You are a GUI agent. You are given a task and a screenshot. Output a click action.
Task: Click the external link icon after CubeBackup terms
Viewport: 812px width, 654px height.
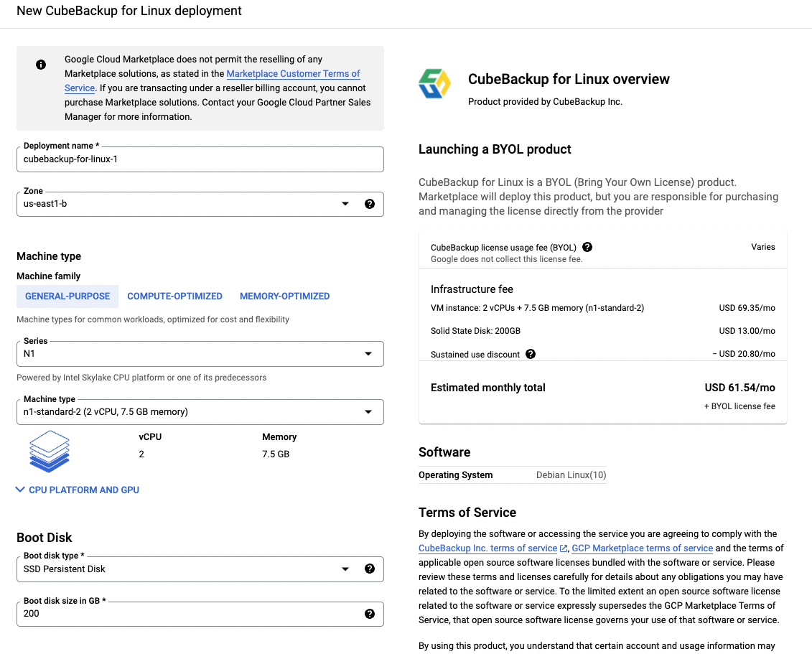[564, 548]
